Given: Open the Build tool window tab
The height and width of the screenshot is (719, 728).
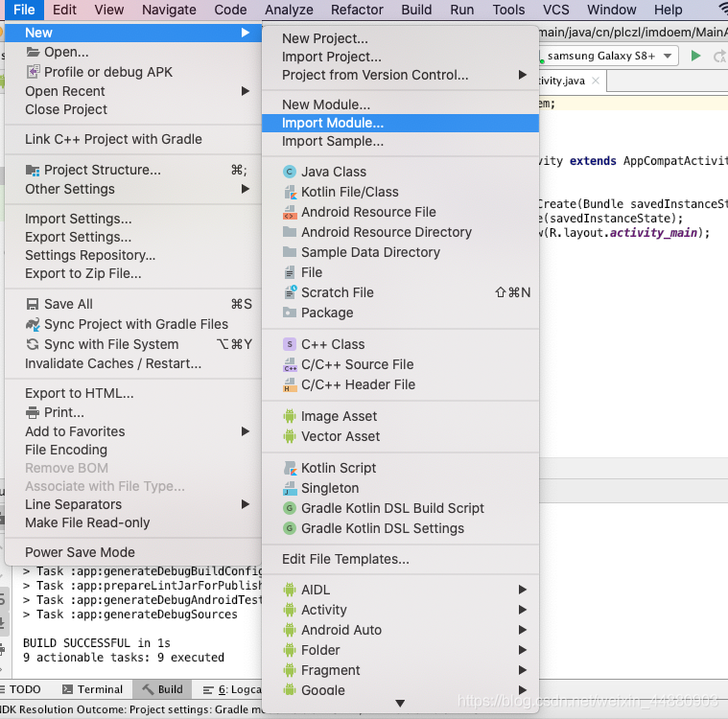Looking at the screenshot, I should 162,689.
